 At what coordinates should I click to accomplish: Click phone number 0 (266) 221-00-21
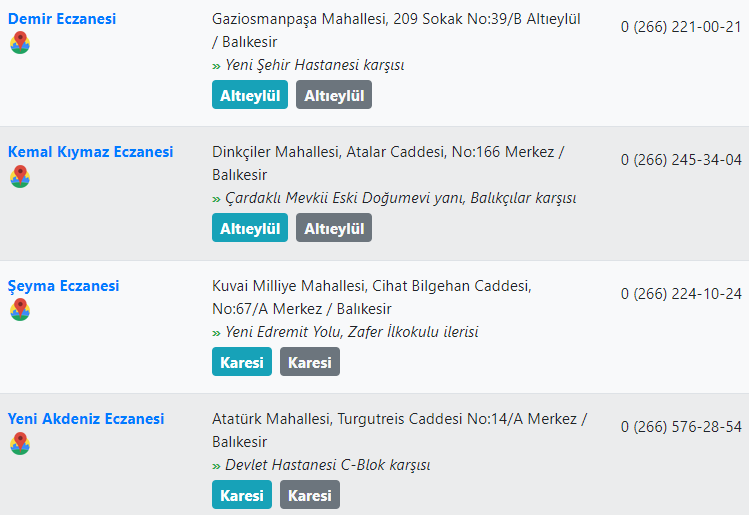[x=681, y=27]
